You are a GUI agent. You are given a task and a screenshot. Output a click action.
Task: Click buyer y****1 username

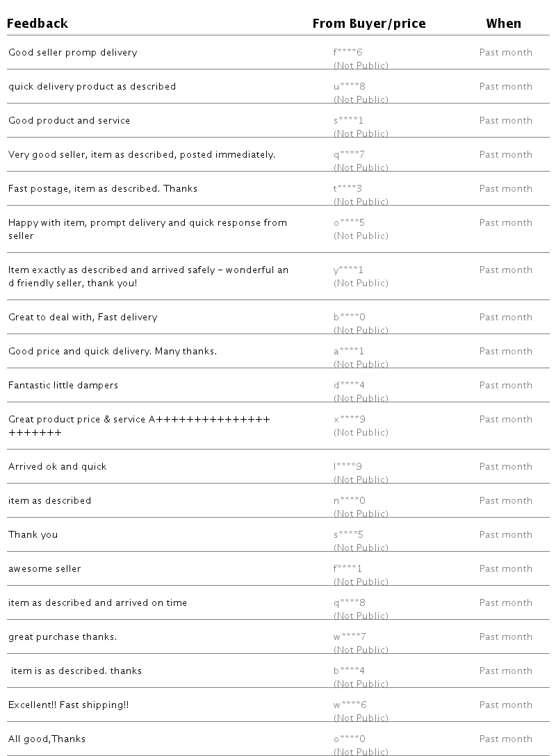click(x=348, y=270)
